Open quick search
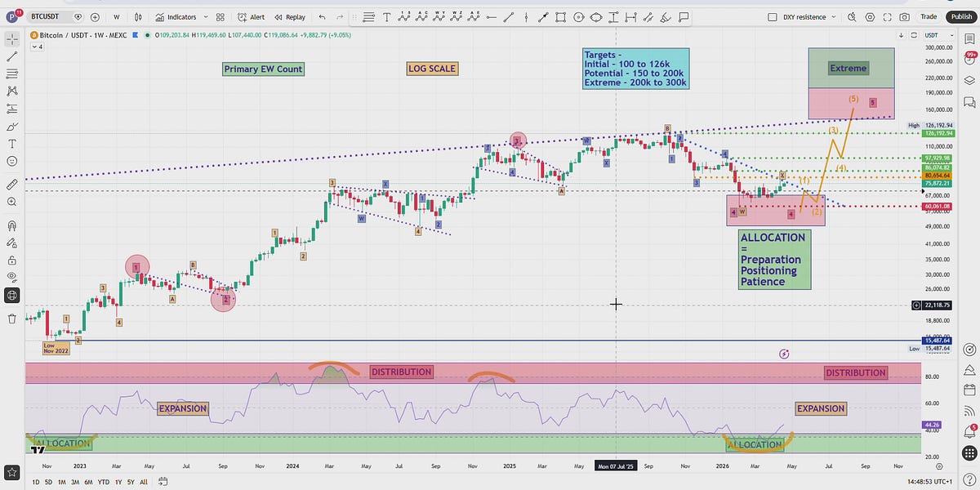 point(852,16)
